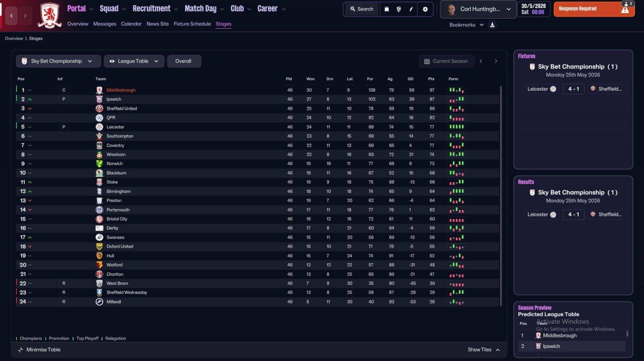
Task: Go forward with the right arrow button
Action: (26, 16)
